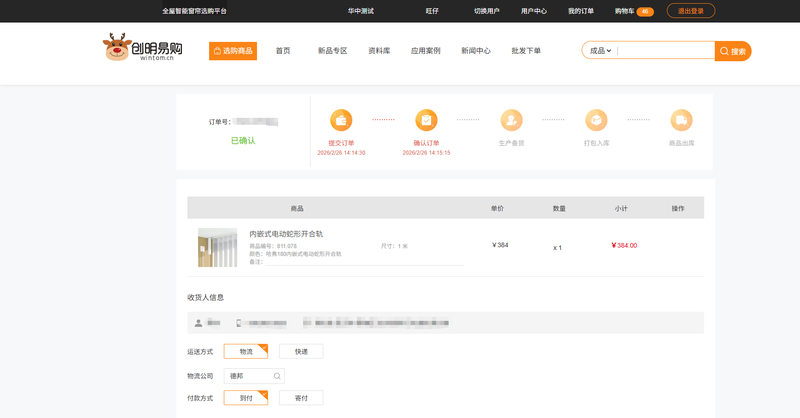800x418 pixels.
Task: Click 切换用户 in top bar
Action: tap(487, 11)
